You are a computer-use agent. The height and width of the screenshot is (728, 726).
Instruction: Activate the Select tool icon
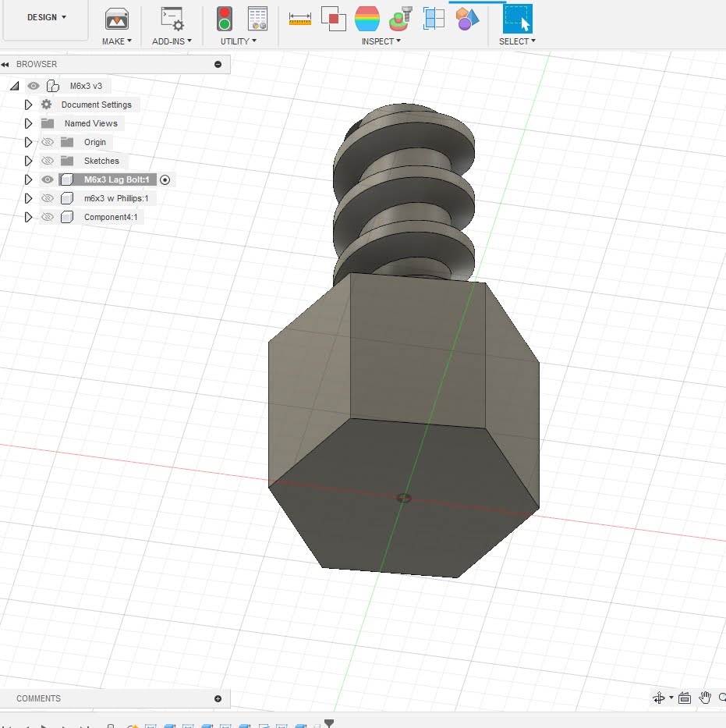coord(517,19)
